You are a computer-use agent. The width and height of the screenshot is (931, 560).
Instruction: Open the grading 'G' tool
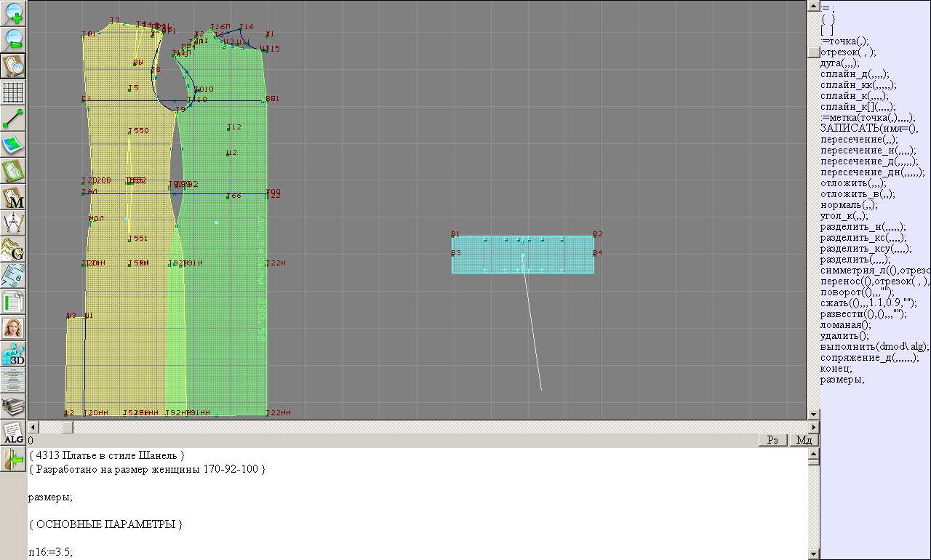pos(14,249)
